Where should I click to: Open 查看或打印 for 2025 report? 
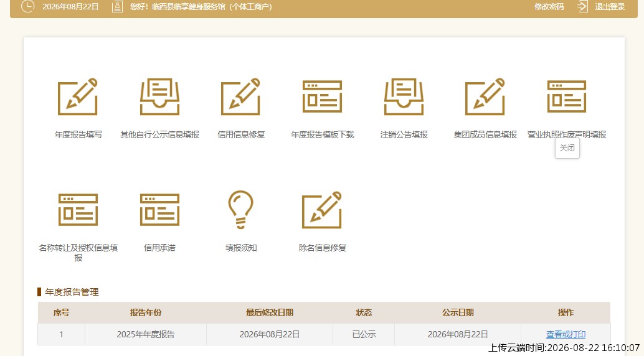[x=566, y=334]
